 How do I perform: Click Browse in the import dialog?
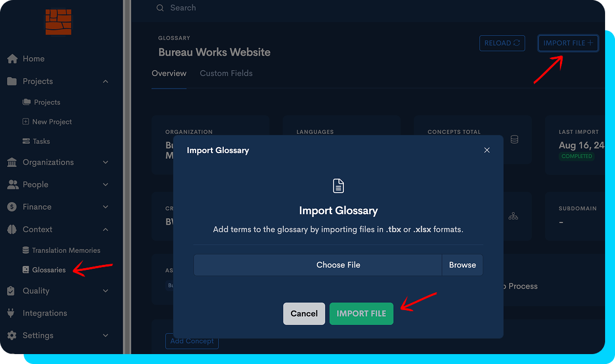tap(462, 265)
